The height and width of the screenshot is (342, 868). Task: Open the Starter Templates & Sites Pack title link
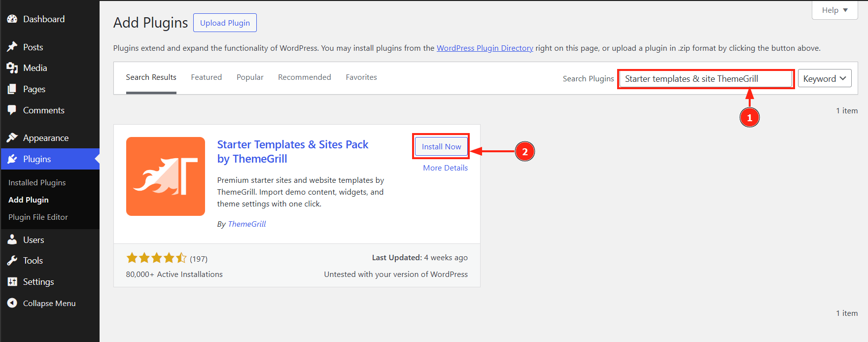(293, 152)
